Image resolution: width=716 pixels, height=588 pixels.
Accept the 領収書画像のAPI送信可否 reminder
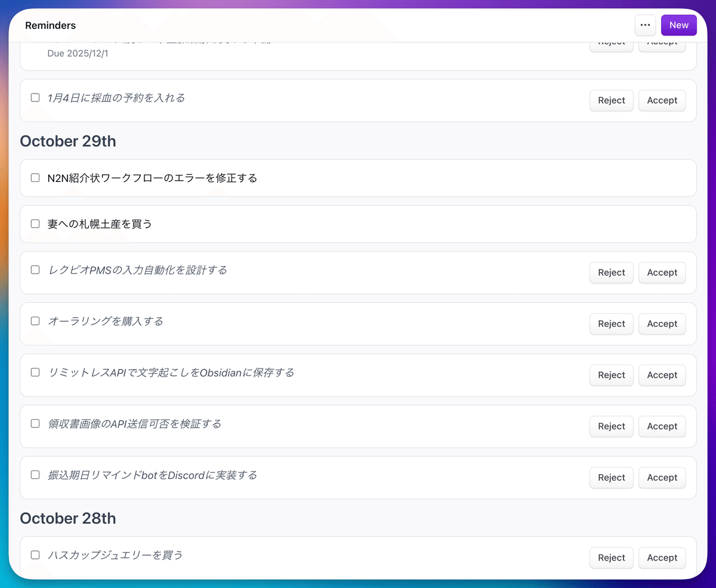(662, 426)
